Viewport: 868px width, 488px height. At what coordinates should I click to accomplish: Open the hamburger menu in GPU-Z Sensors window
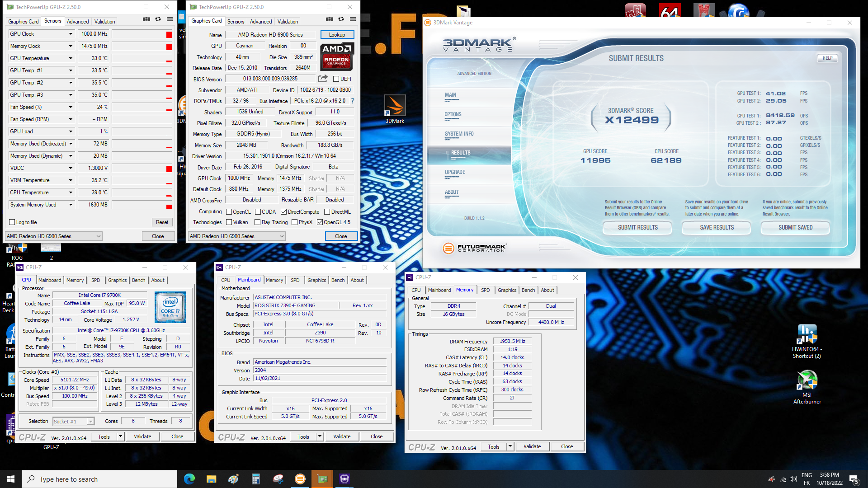pos(170,19)
